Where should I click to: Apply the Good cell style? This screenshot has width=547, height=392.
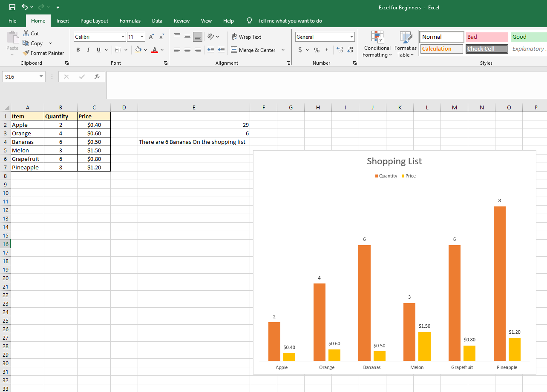[x=529, y=37]
